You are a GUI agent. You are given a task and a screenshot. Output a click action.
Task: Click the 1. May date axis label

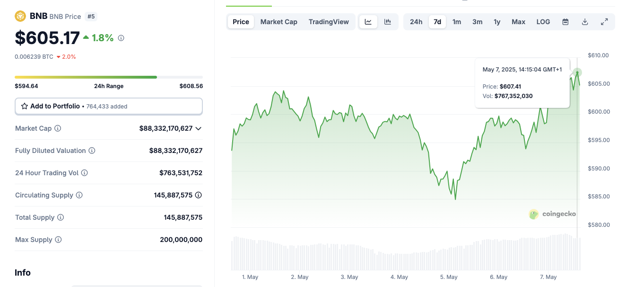tap(250, 277)
